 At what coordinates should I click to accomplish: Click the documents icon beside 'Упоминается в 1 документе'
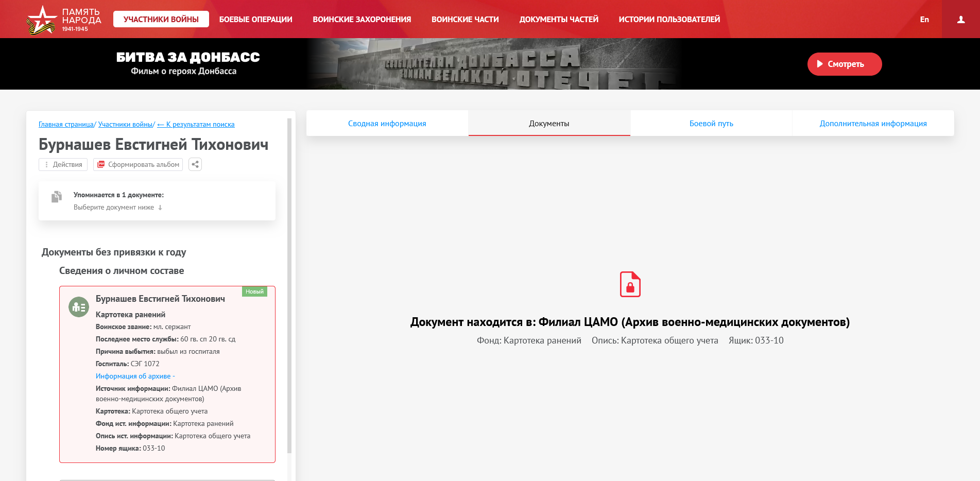(x=57, y=197)
